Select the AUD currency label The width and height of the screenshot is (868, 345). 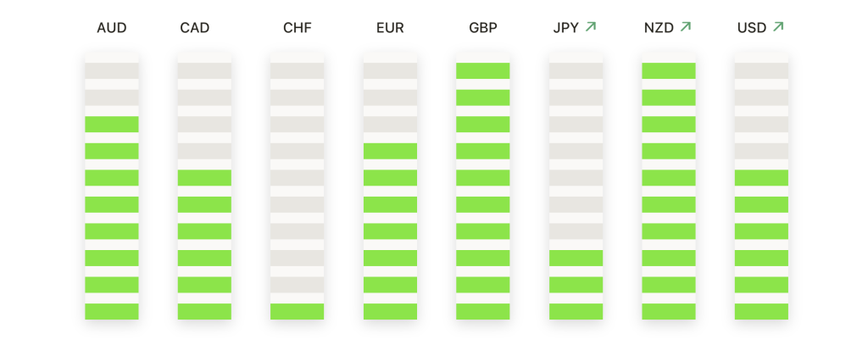click(x=112, y=28)
